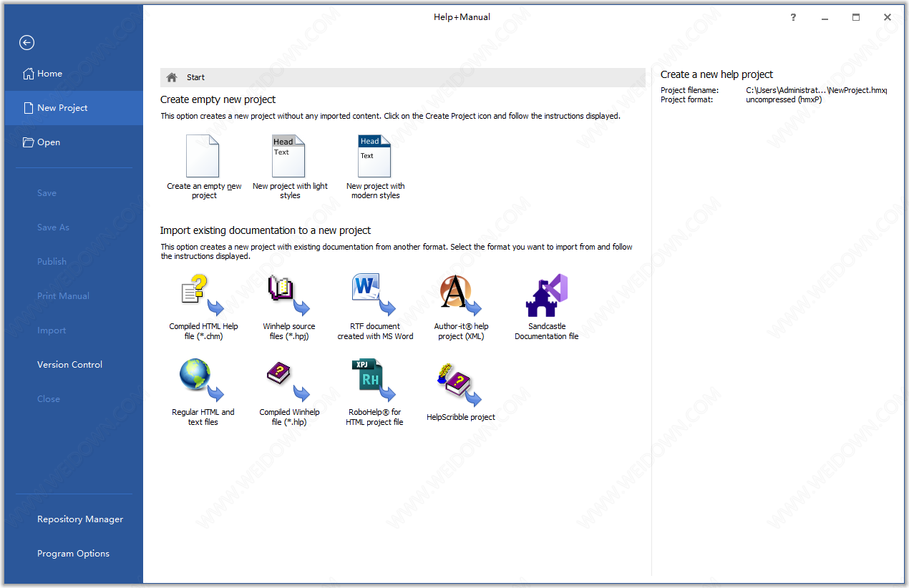This screenshot has width=909, height=588.
Task: Import Regular HTML and text files
Action: click(x=203, y=381)
